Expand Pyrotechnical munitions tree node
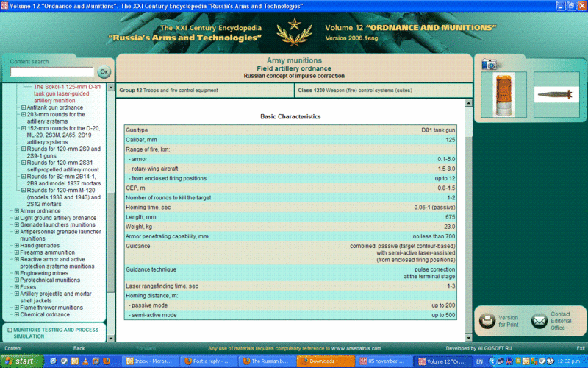The height and width of the screenshot is (368, 588). pyautogui.click(x=16, y=280)
